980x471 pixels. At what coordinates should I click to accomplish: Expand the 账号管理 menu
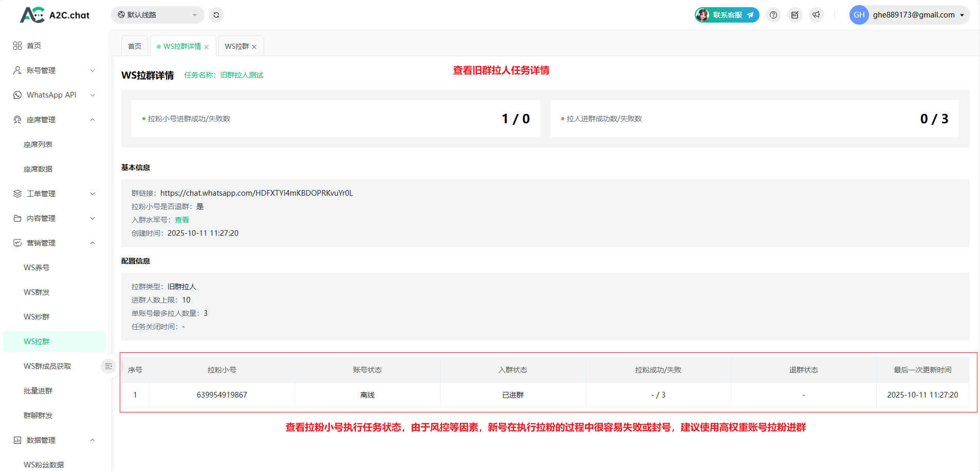coord(54,70)
